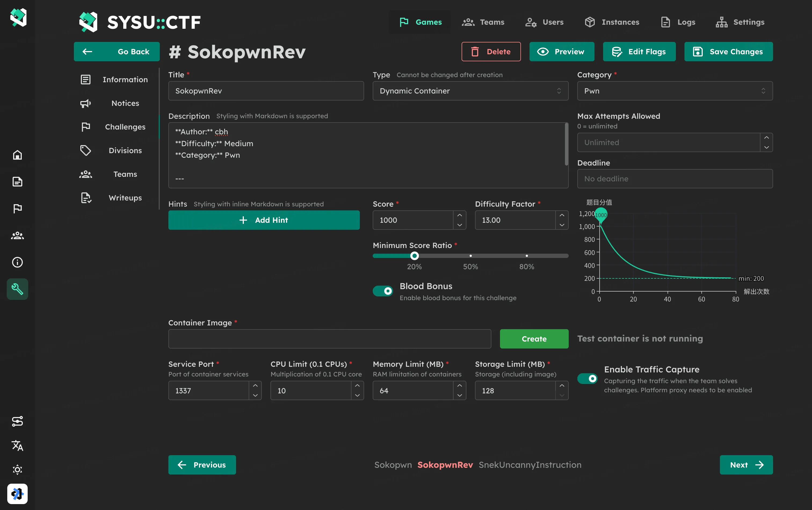Screen dimensions: 812x510
Task: Open the teams group icon in sidebar
Action: point(17,235)
